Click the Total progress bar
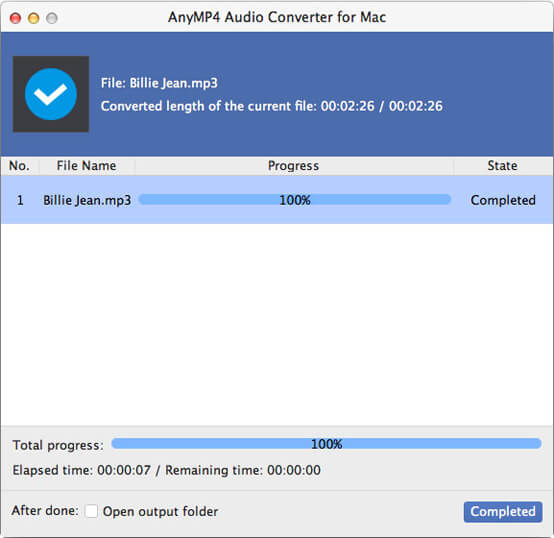The height and width of the screenshot is (538, 554). point(326,444)
